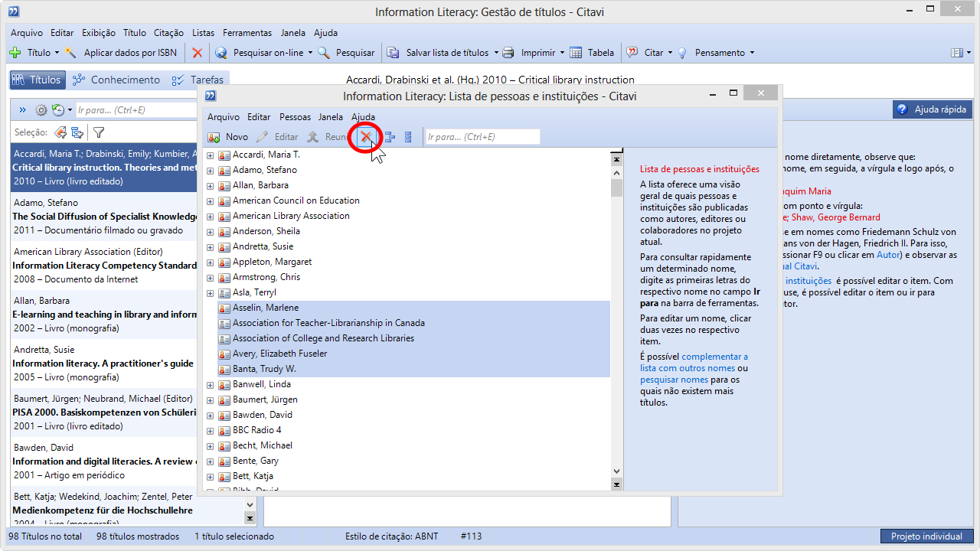The height and width of the screenshot is (551, 980).
Task: Select the Adamo, Stefano title entry in main list
Action: pos(104,217)
